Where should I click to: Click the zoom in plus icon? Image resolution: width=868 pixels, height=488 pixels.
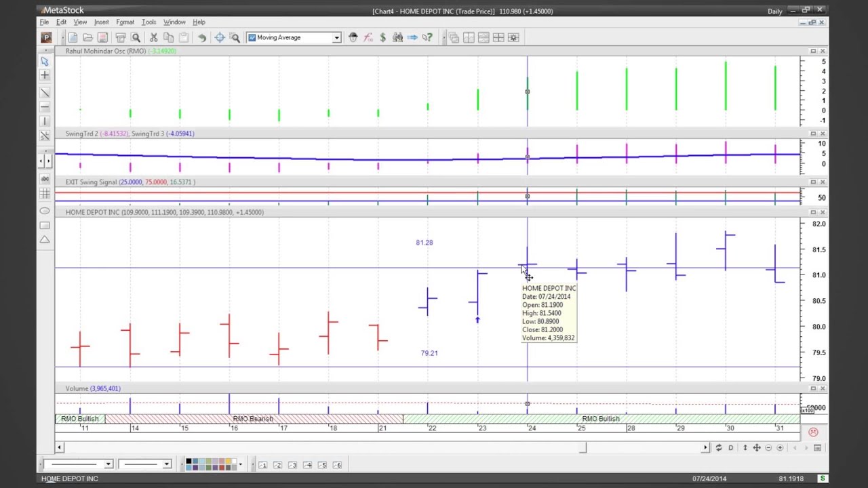click(x=780, y=448)
